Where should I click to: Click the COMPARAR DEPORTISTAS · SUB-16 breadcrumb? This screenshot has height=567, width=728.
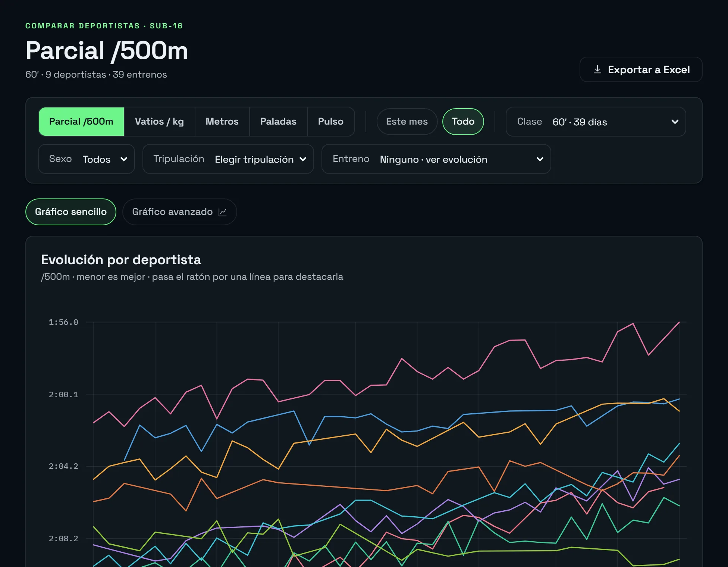[104, 26]
